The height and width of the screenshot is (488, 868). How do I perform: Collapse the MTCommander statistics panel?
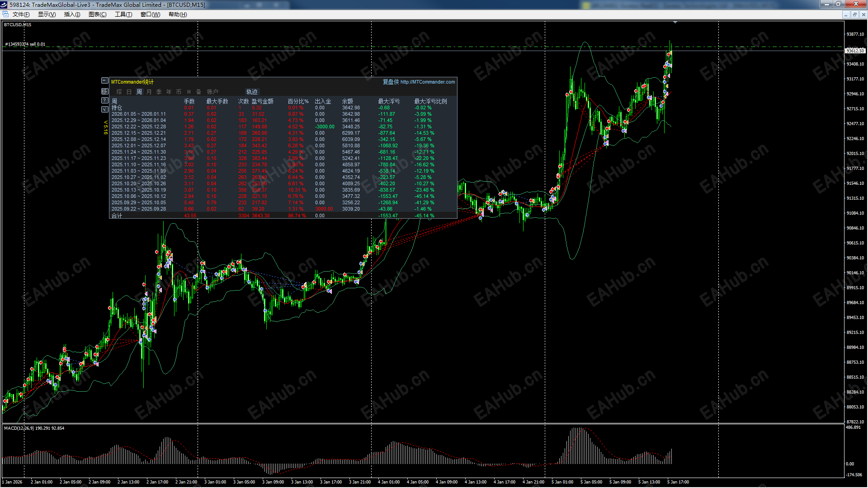coord(104,81)
